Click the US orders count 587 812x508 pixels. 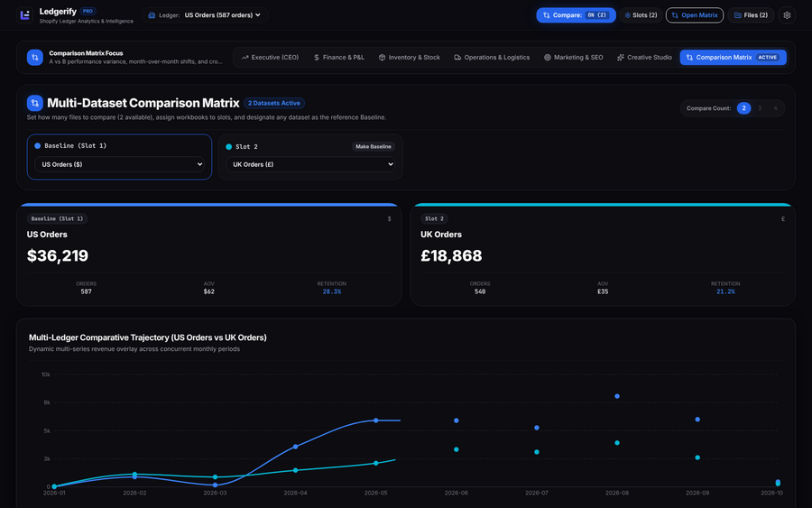tap(86, 291)
